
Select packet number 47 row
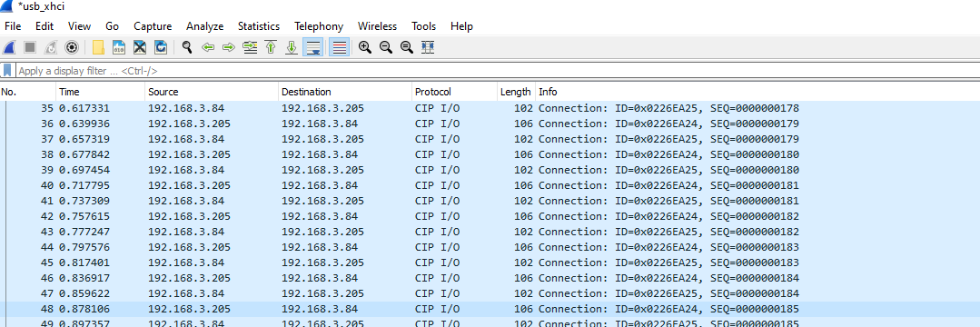[x=490, y=293]
